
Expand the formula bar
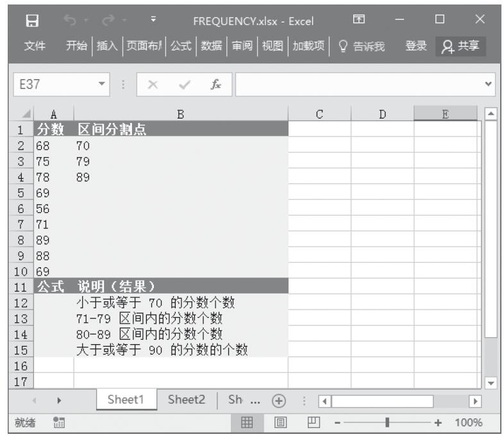click(x=489, y=85)
